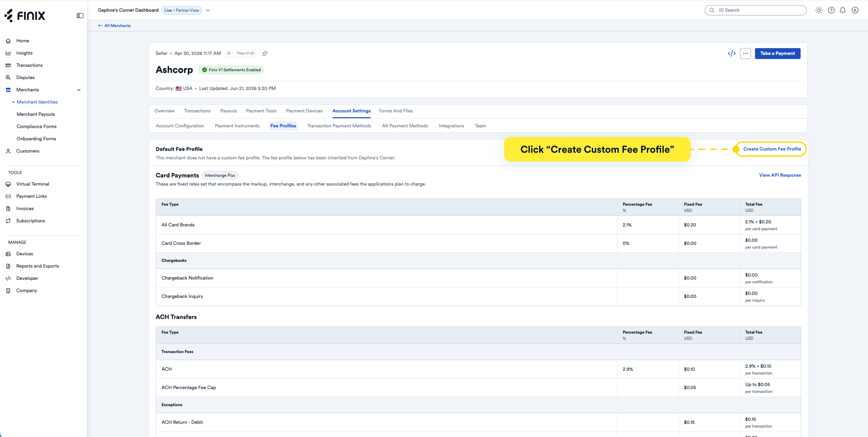Launch the Virtual Terminal tool
The width and height of the screenshot is (868, 437).
(32, 184)
